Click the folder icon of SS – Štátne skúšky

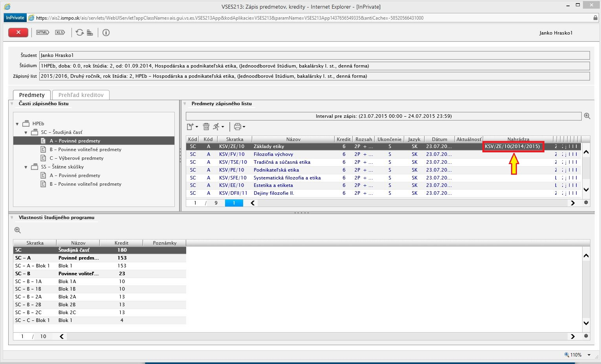pos(35,166)
